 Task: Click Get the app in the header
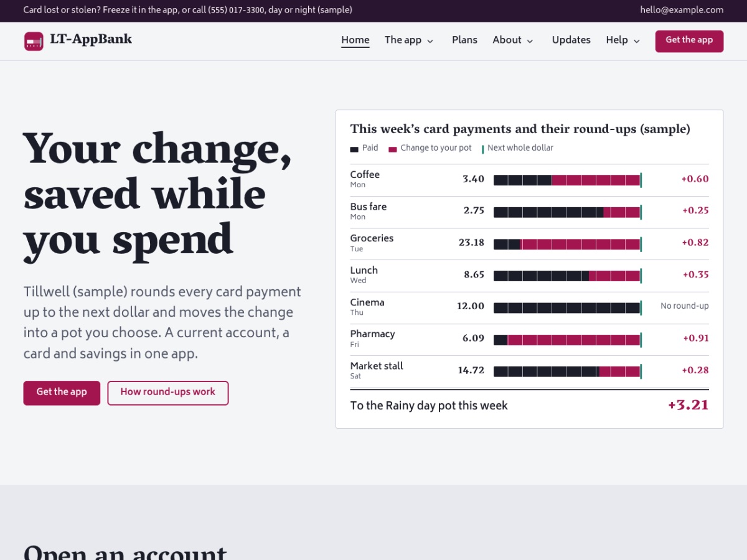coord(689,41)
